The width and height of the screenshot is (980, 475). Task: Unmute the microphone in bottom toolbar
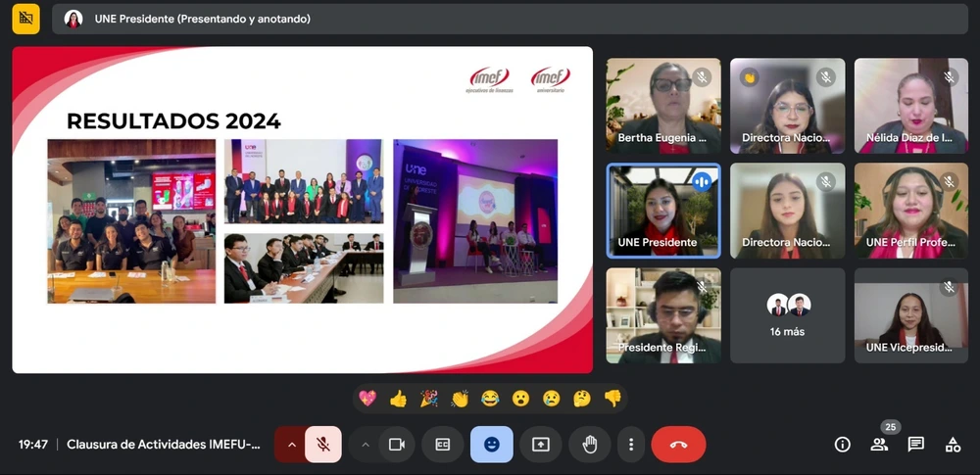coord(322,444)
